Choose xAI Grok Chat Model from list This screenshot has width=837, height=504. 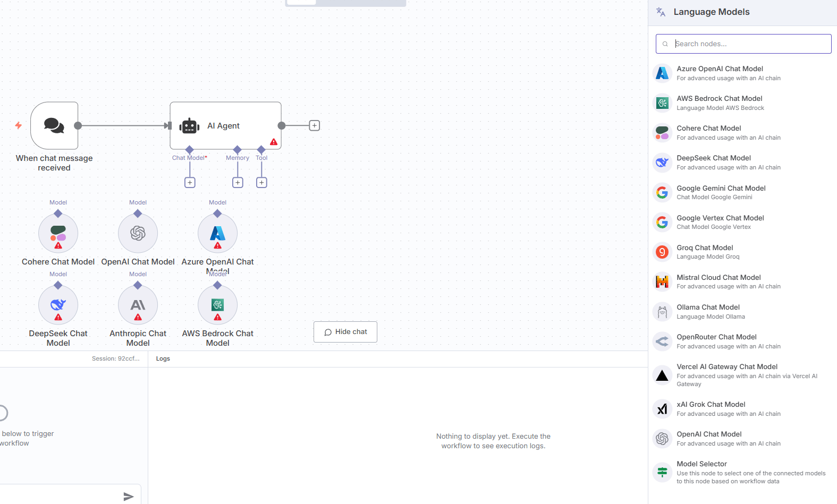coord(742,409)
